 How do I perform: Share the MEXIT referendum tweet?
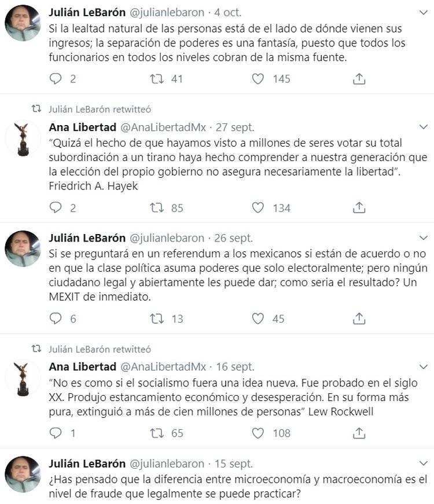click(x=359, y=318)
